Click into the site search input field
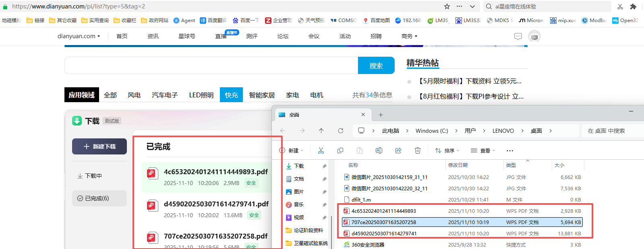The height and width of the screenshot is (249, 644). (211, 65)
